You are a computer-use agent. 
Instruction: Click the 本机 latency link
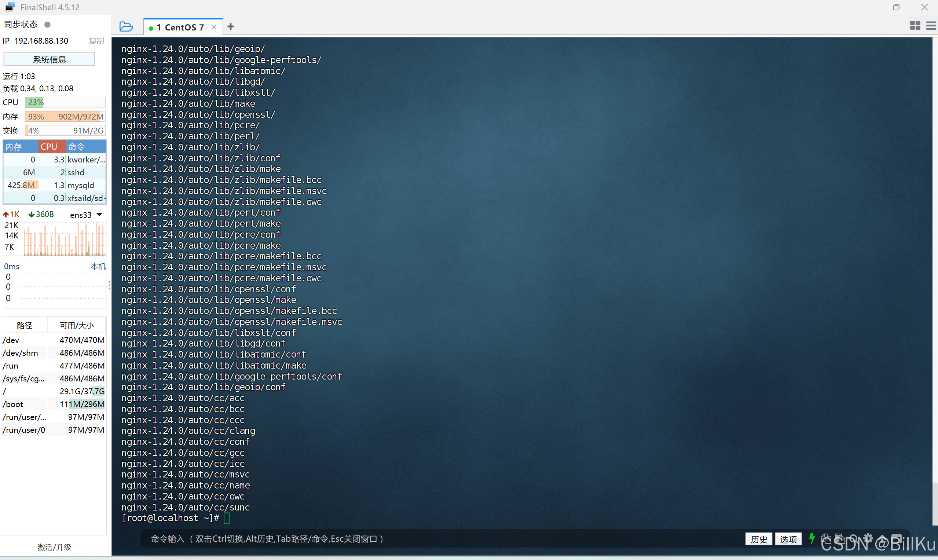pos(98,266)
